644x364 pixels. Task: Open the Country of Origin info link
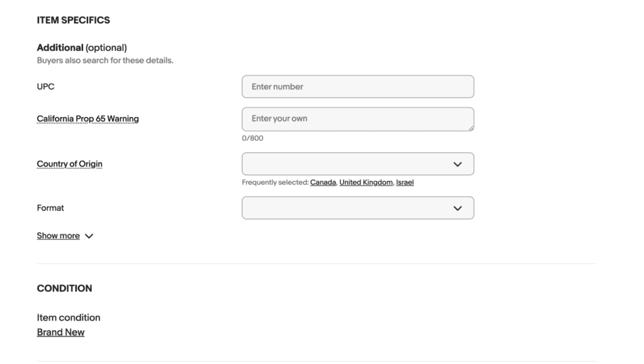pyautogui.click(x=69, y=163)
